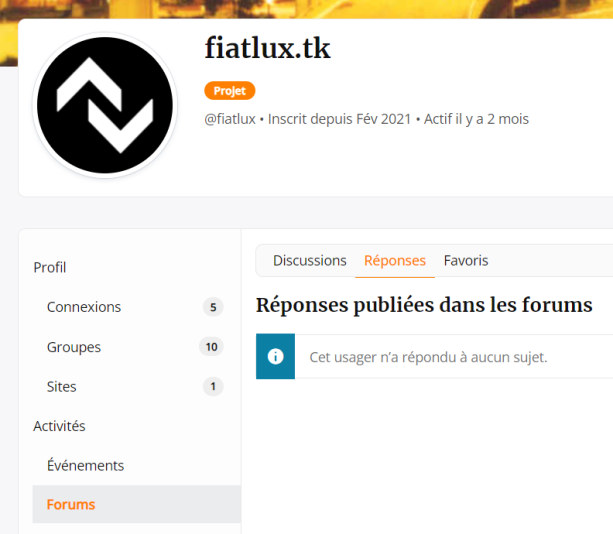Click the fiatlux.tk profile avatar logo
The image size is (613, 534).
point(105,106)
